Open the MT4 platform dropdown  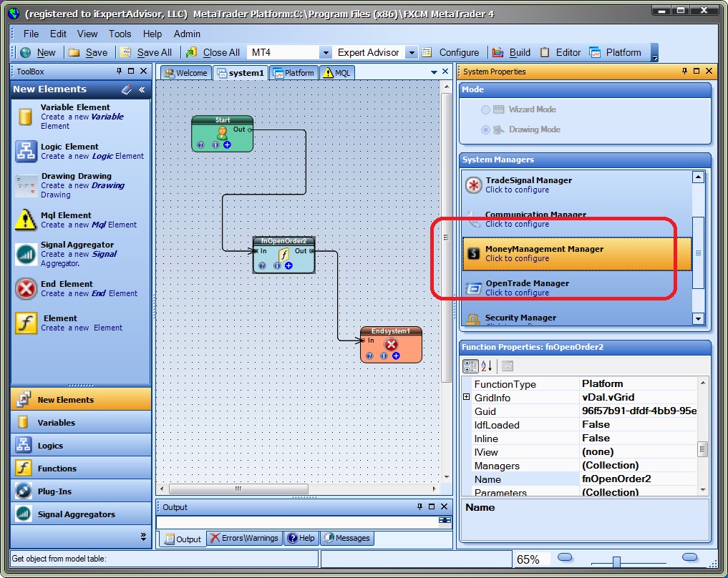click(x=326, y=52)
